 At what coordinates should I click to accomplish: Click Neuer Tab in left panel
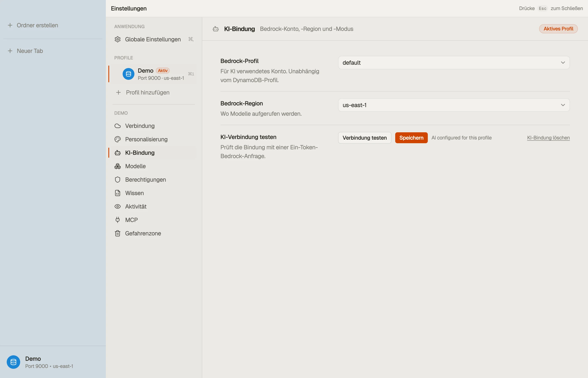30,51
